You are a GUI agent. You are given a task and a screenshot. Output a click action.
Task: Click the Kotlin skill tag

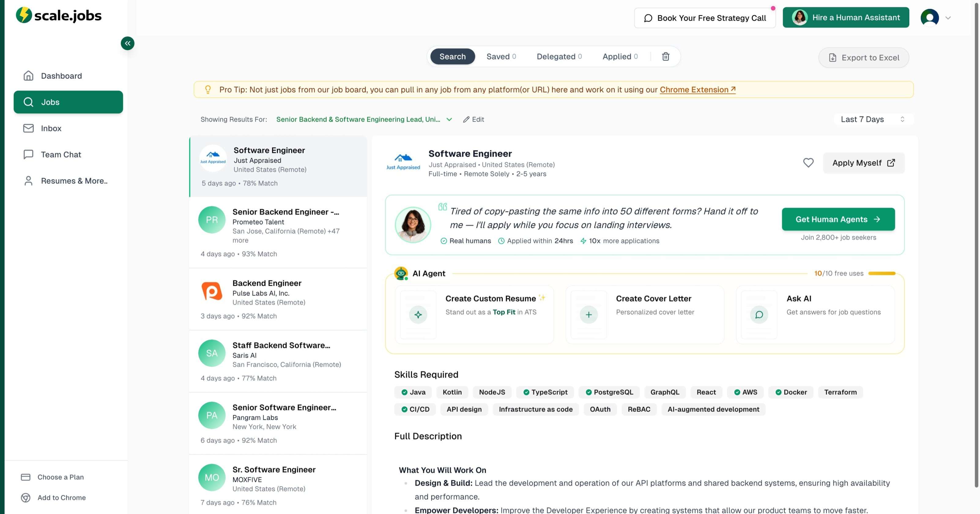452,392
